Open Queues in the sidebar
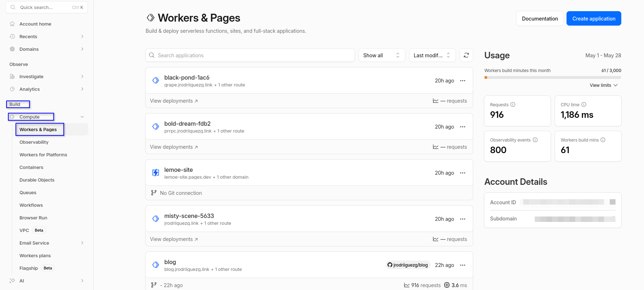 28,192
